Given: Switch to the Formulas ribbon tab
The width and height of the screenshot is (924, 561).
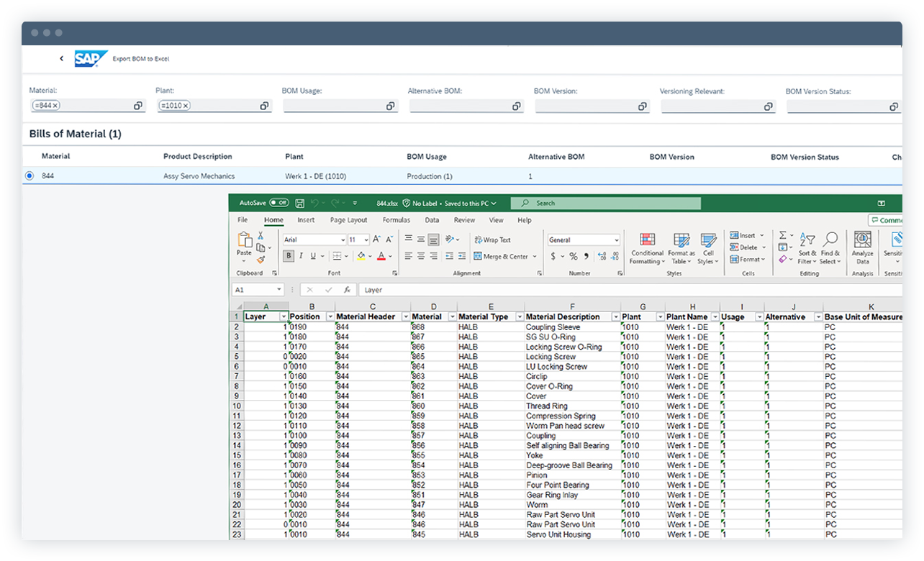Looking at the screenshot, I should (x=396, y=220).
